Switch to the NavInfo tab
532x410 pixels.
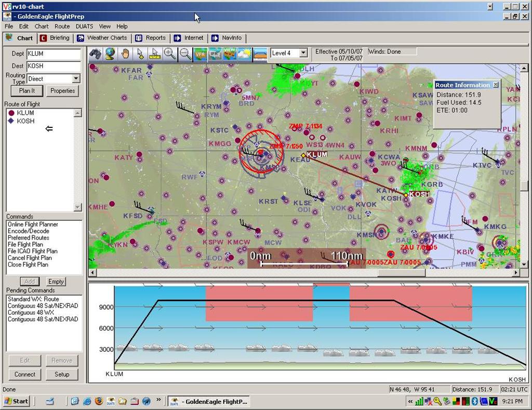coord(227,38)
